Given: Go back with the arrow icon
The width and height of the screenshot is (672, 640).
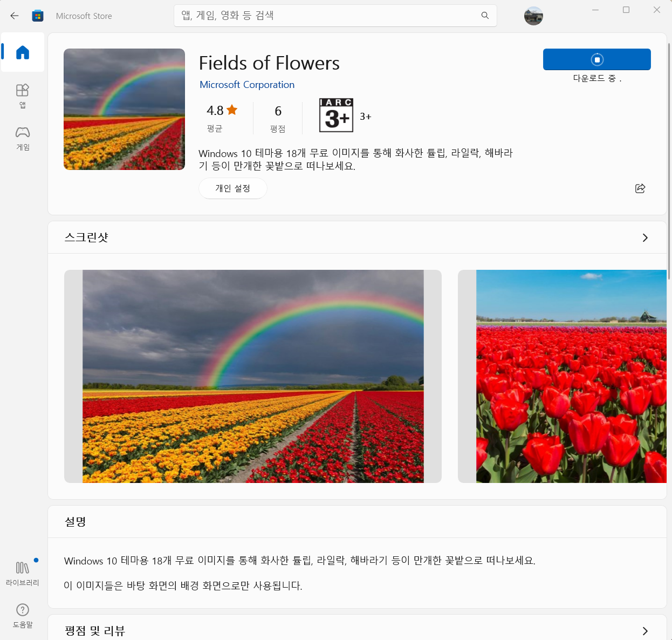Looking at the screenshot, I should [15, 16].
